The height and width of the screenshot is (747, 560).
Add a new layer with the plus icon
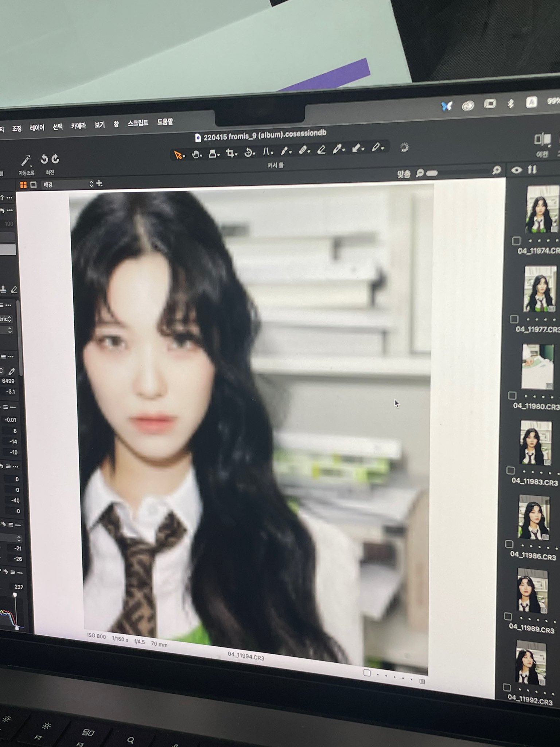click(x=99, y=183)
